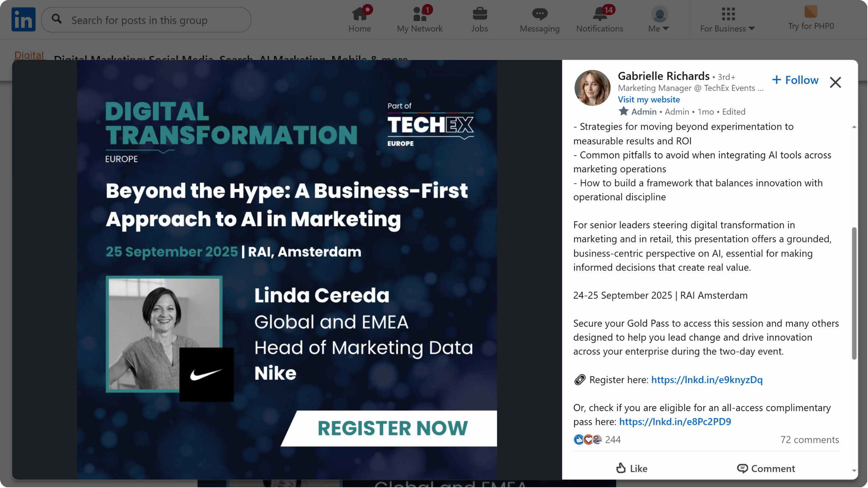Screen dimensions: 868x488
Task: Click the group post search field
Action: (146, 19)
